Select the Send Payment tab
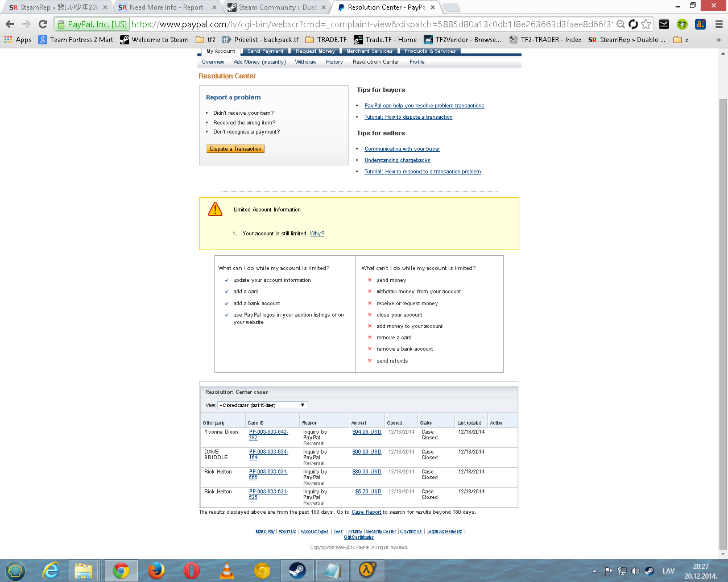 pyautogui.click(x=265, y=51)
